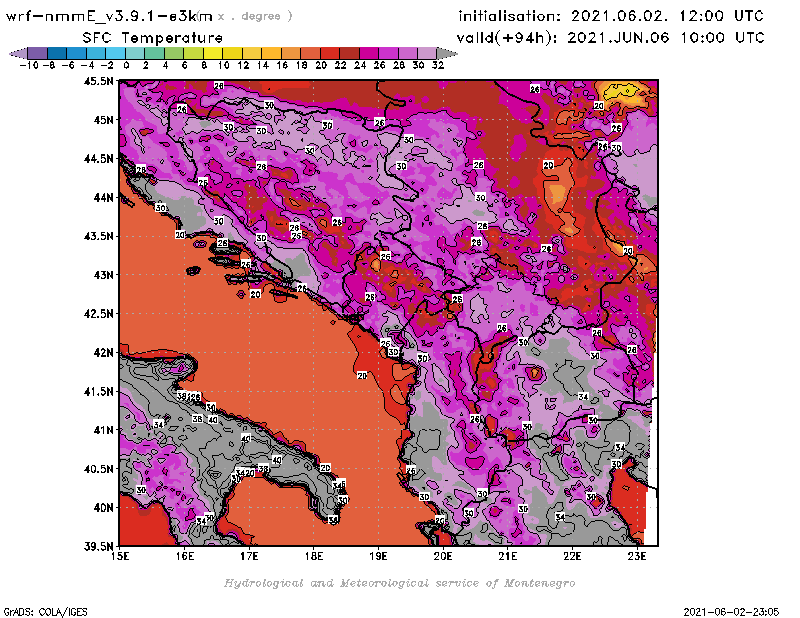Click the '40N' latitude axis label
Image resolution: width=800 pixels, height=618 pixels.
[104, 508]
